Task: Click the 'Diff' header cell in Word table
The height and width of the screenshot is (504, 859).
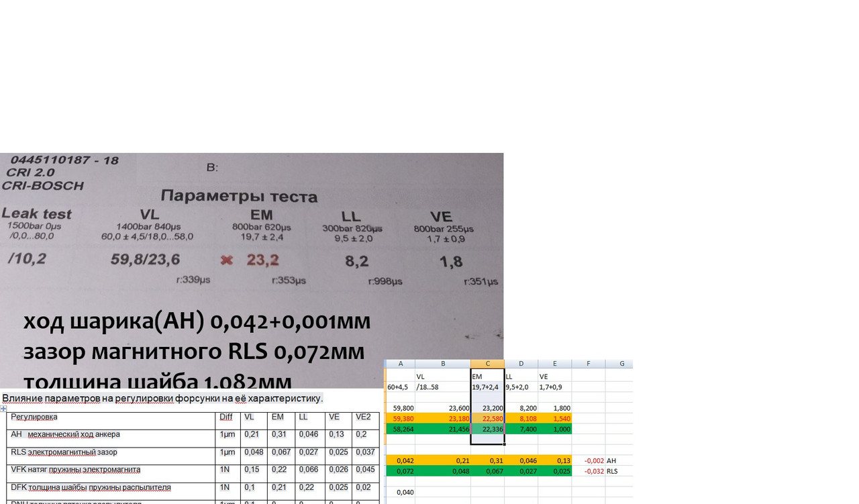Action: pyautogui.click(x=228, y=420)
